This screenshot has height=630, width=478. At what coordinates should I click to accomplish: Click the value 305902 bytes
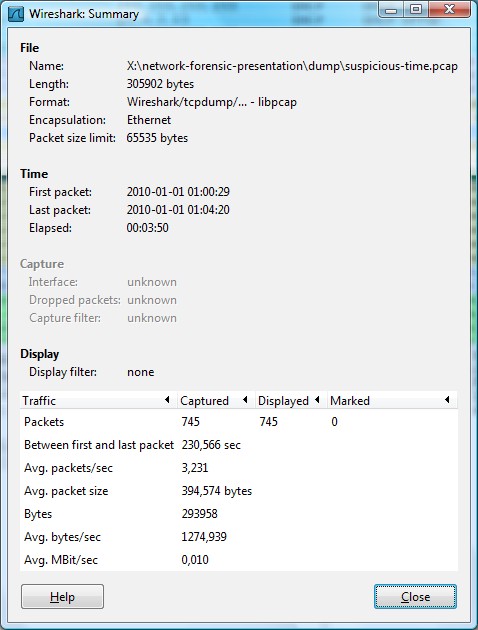[160, 84]
